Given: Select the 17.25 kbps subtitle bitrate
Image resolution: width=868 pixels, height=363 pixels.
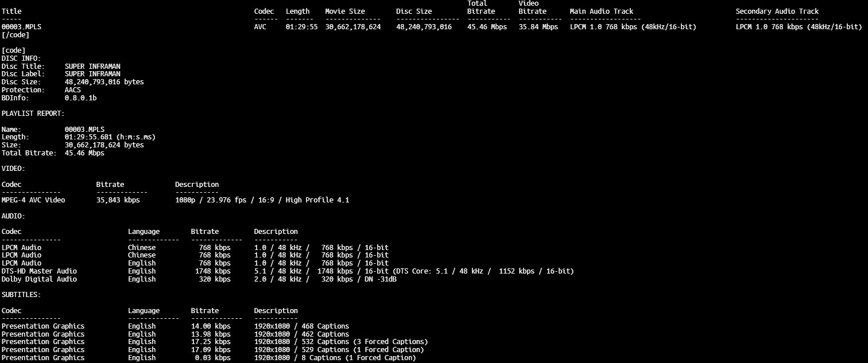Looking at the screenshot, I should pyautogui.click(x=211, y=342).
